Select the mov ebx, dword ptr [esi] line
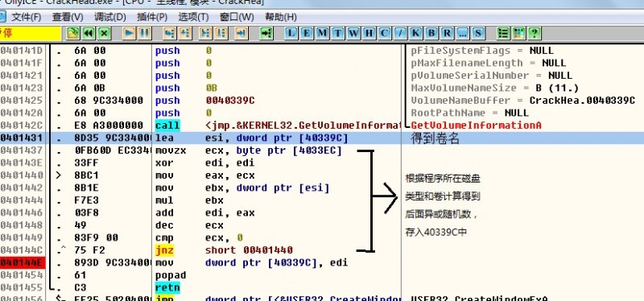The height and width of the screenshot is (301, 644). pyautogui.click(x=242, y=188)
